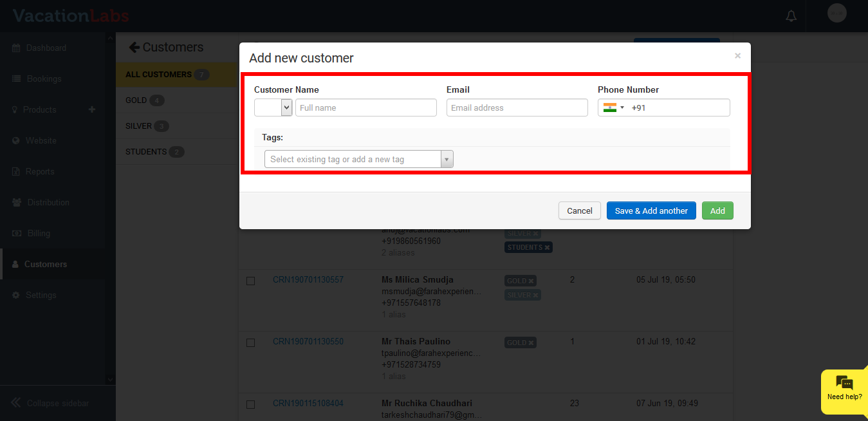Go to Bookings in the sidebar
868x421 pixels.
44,79
